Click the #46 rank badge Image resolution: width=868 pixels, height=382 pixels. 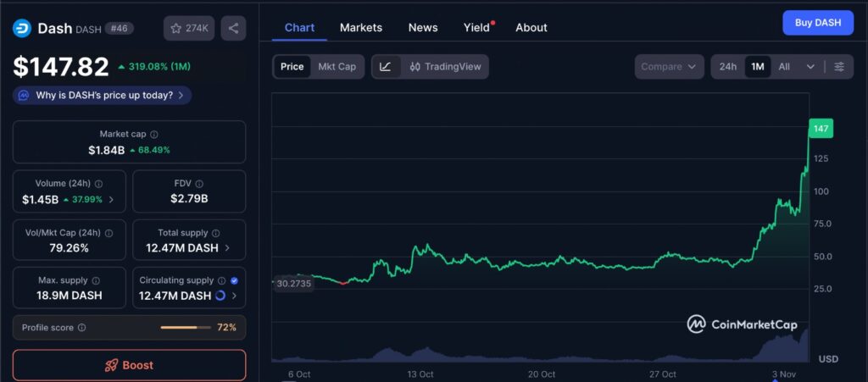click(119, 28)
